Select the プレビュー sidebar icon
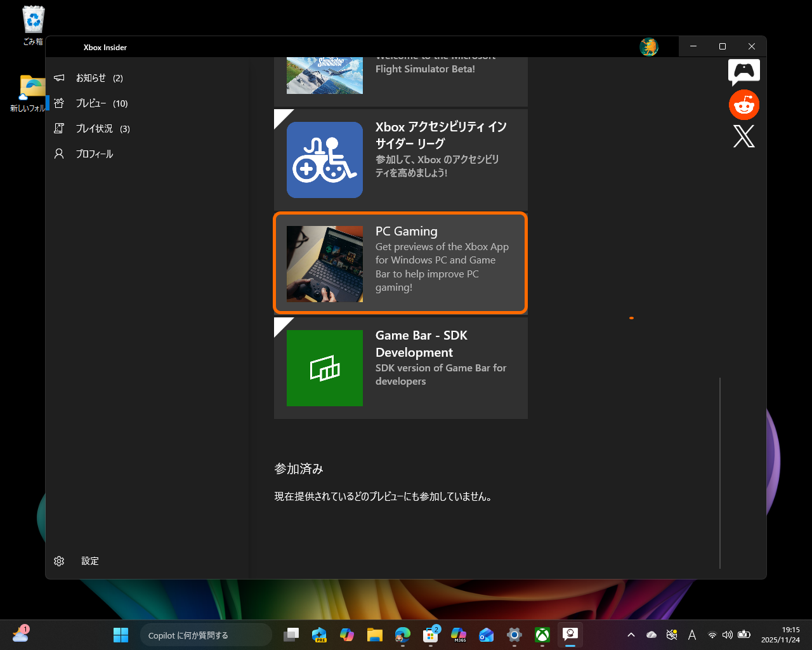 click(x=58, y=103)
